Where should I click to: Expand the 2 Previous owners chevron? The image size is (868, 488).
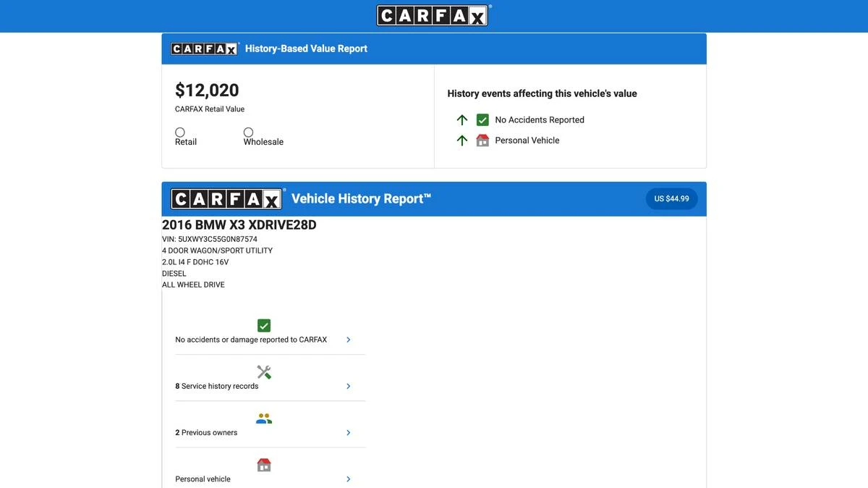point(349,432)
